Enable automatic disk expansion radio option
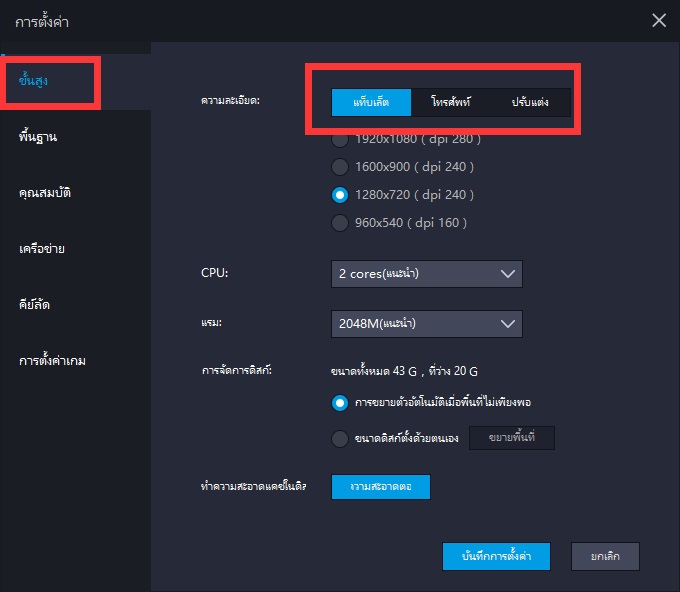The image size is (680, 592). [x=340, y=402]
